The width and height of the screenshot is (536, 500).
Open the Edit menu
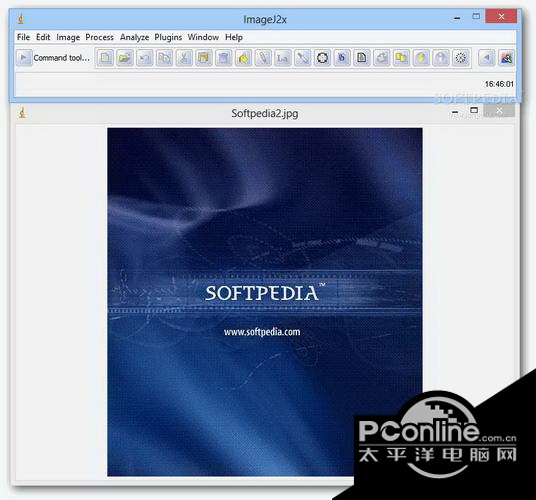(x=43, y=37)
